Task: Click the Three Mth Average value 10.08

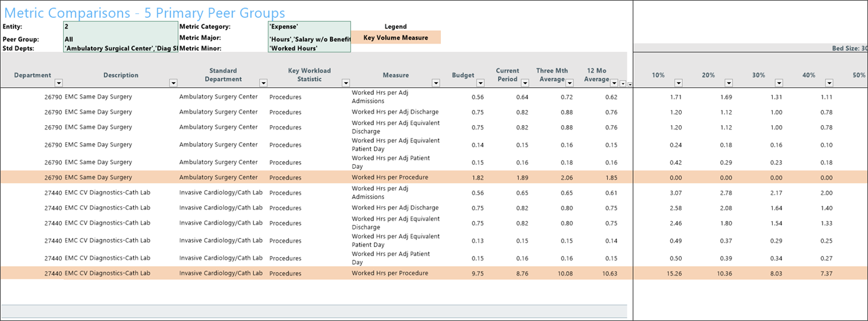Action: (x=564, y=274)
